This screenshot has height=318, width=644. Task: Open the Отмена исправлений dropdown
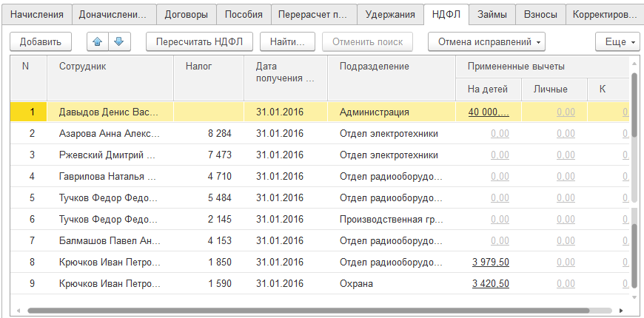pyautogui.click(x=486, y=41)
